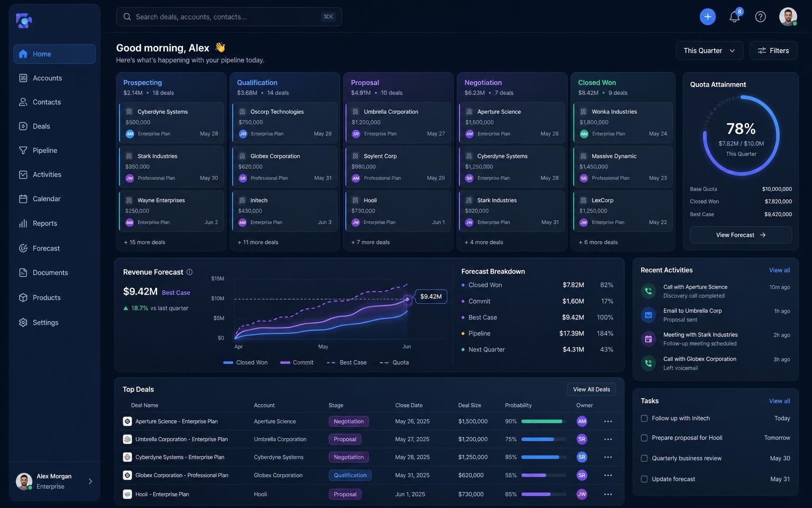Check the Update forecast task
812x508 pixels.
tap(644, 479)
